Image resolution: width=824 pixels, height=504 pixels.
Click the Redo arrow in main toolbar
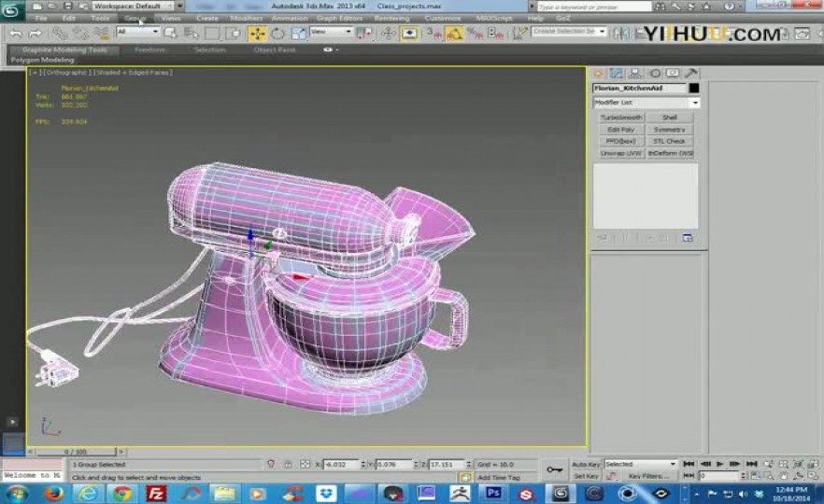[x=36, y=34]
